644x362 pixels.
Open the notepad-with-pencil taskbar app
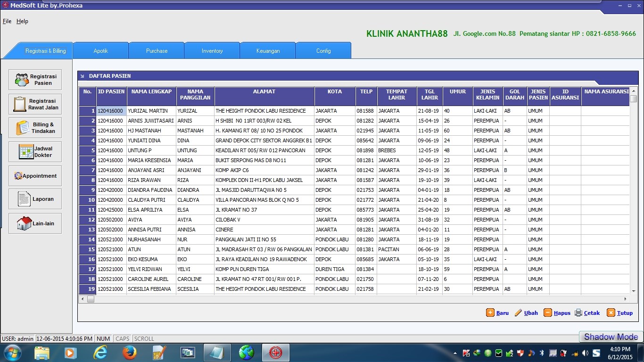point(159,353)
